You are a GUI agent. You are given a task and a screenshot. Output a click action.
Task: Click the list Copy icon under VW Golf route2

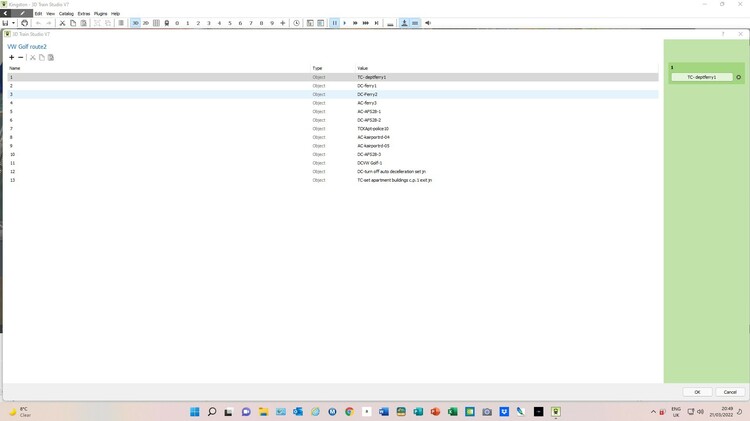(x=42, y=57)
